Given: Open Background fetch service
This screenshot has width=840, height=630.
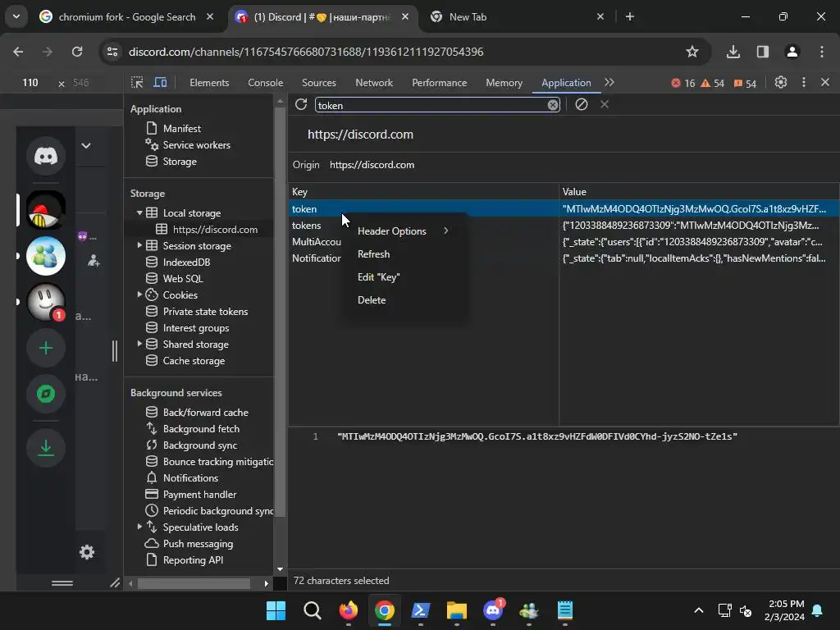Looking at the screenshot, I should tap(193, 428).
